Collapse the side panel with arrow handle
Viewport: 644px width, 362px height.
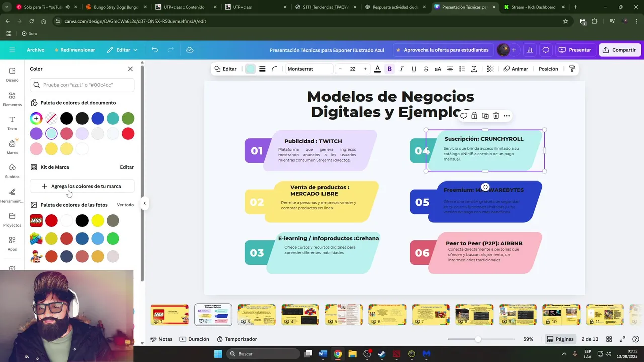pyautogui.click(x=144, y=203)
